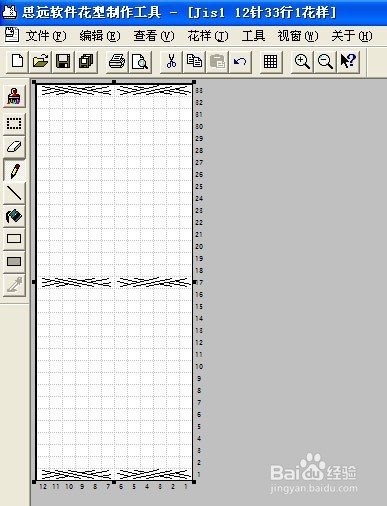Select the hollow rectangle tool
The image size is (387, 506).
click(14, 239)
